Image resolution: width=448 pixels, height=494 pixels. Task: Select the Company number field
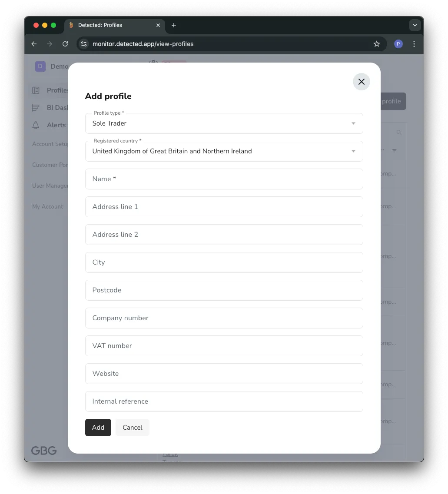(x=224, y=318)
